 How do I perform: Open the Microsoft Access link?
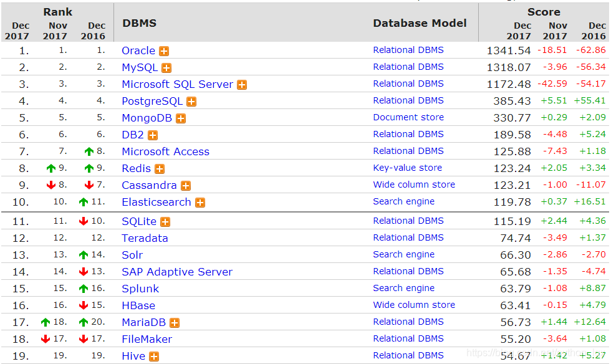[x=166, y=151]
